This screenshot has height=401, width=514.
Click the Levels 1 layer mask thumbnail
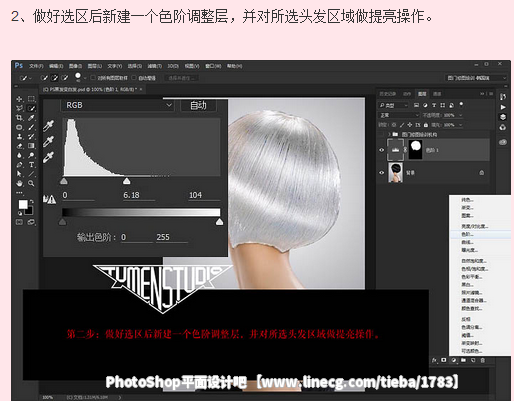click(416, 150)
